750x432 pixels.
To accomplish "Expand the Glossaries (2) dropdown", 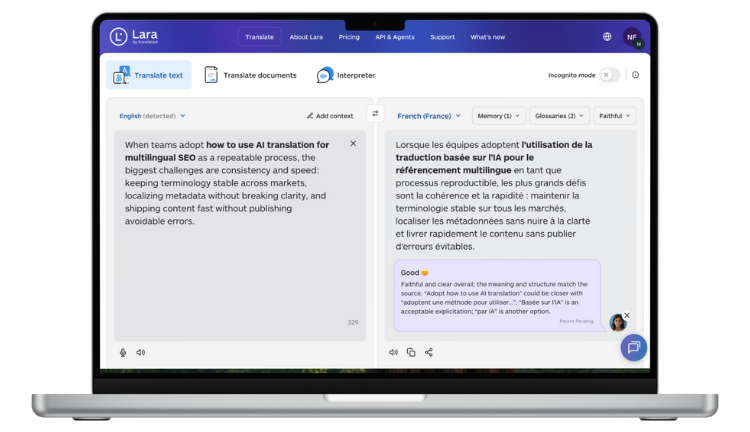I will [x=559, y=116].
